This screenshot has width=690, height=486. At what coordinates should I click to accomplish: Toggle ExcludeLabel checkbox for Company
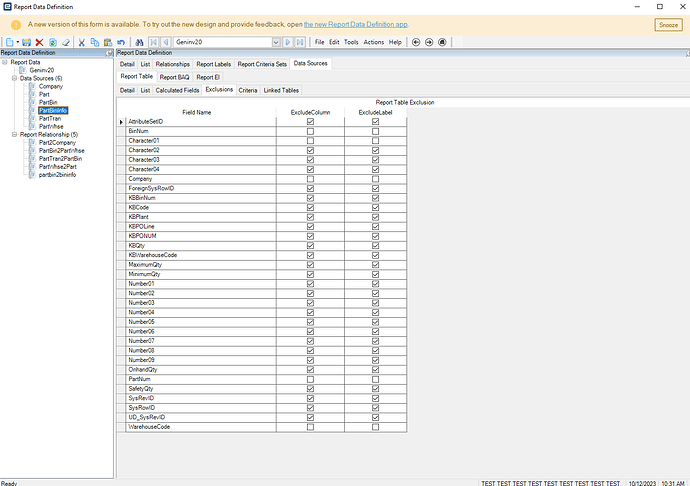[x=375, y=179]
